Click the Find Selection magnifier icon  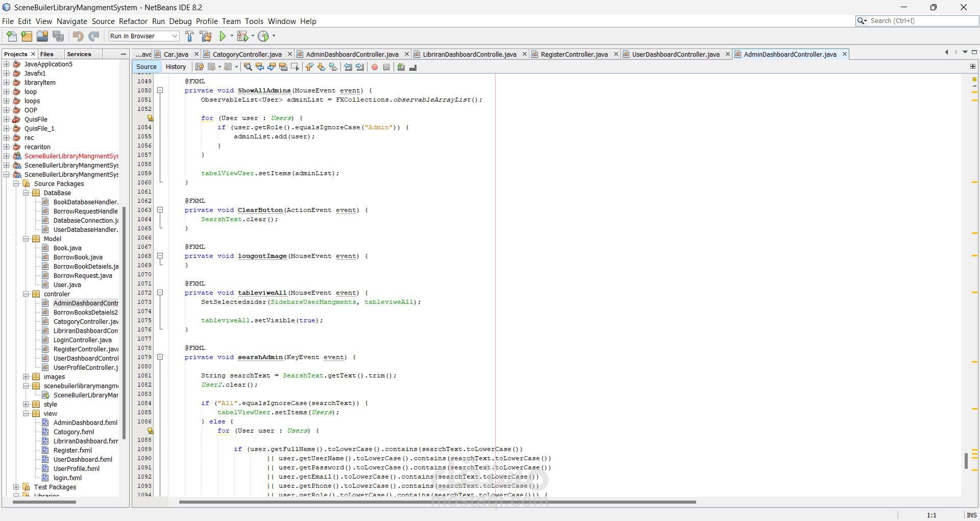pyautogui.click(x=248, y=67)
